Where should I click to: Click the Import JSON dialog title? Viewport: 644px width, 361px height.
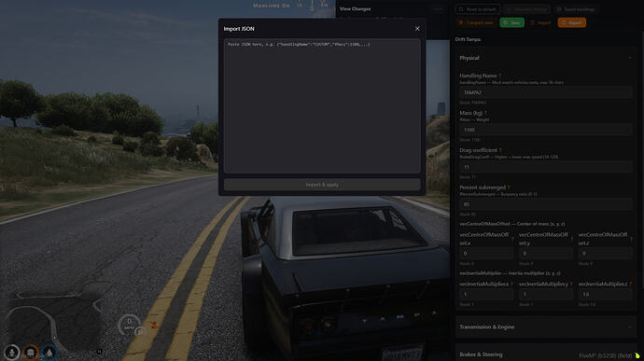(x=239, y=29)
